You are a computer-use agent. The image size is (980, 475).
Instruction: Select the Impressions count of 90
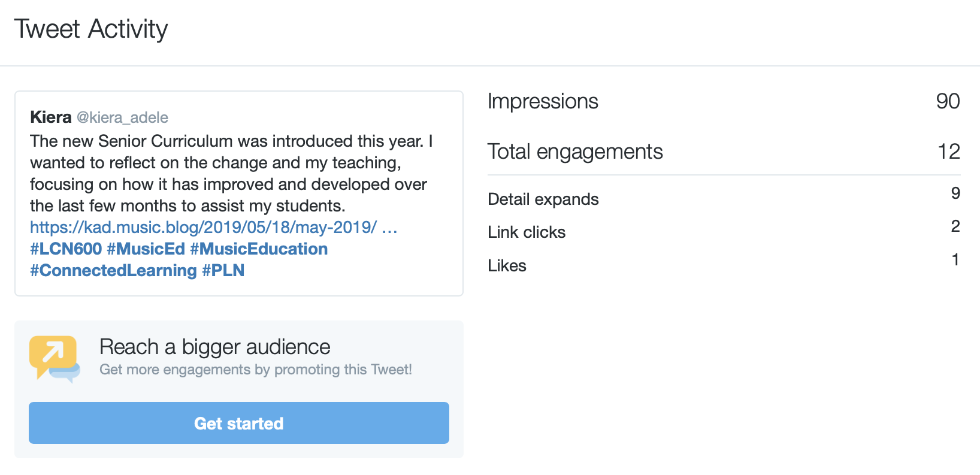(948, 102)
